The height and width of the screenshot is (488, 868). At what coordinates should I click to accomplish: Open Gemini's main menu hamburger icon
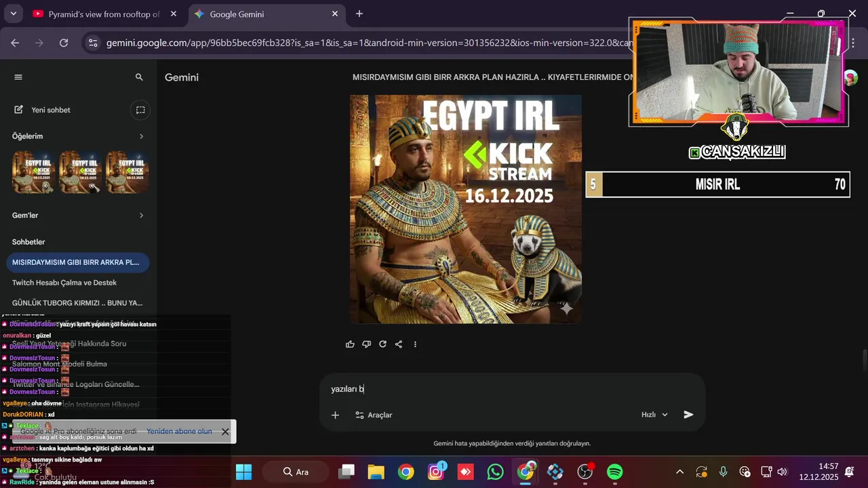(x=18, y=77)
